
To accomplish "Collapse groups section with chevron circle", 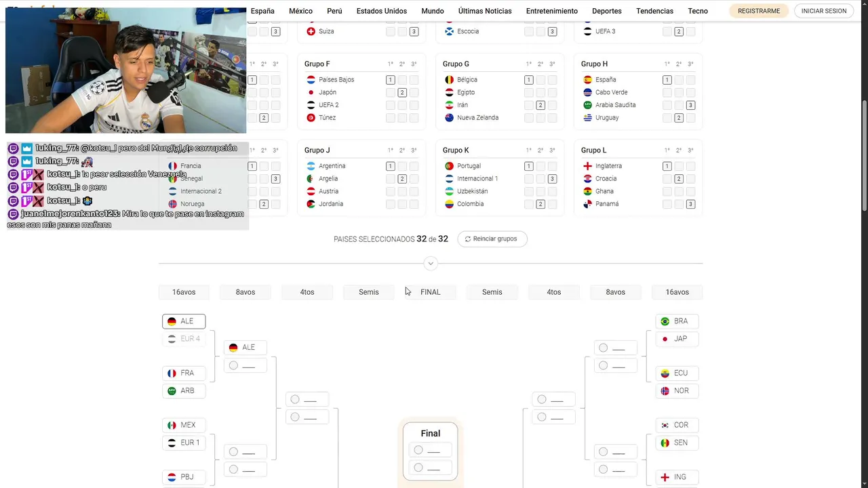I will coord(431,264).
